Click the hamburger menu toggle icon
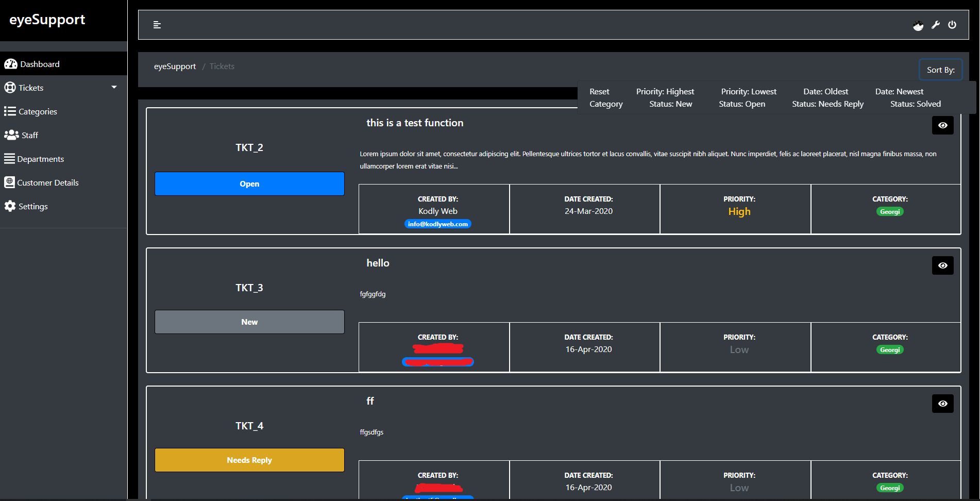980x501 pixels. tap(157, 25)
